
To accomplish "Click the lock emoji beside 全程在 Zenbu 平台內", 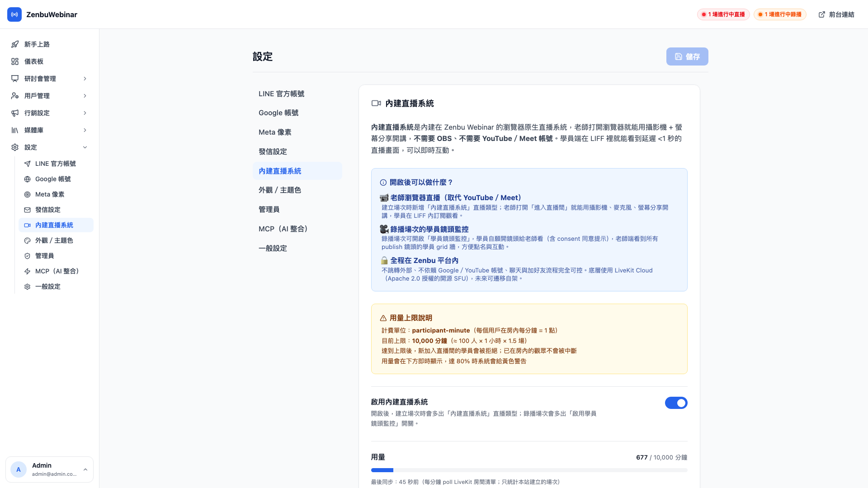I will pos(384,260).
